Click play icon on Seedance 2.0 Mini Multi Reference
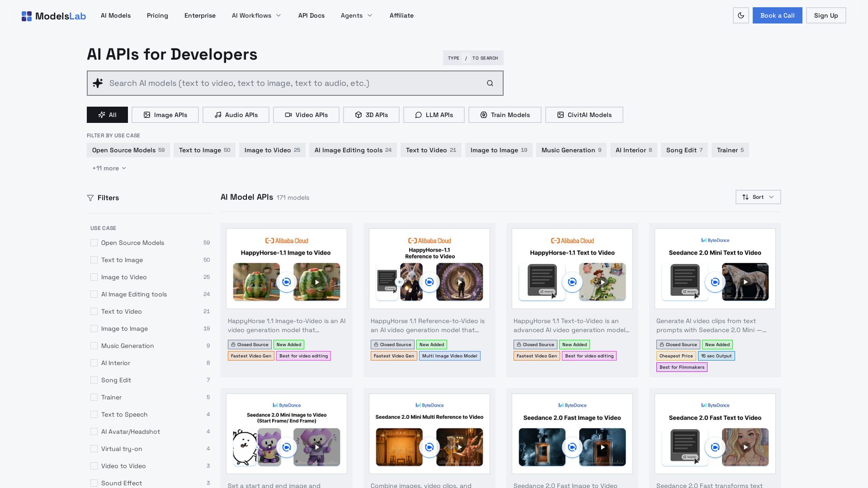 click(460, 447)
